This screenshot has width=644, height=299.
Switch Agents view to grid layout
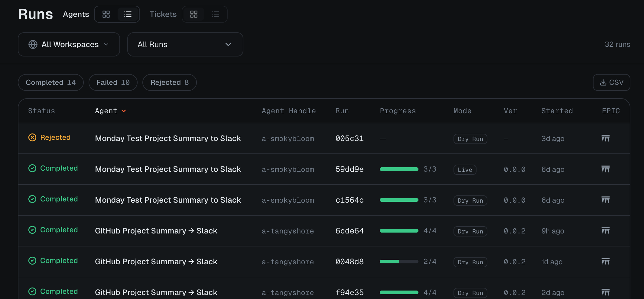click(x=106, y=14)
